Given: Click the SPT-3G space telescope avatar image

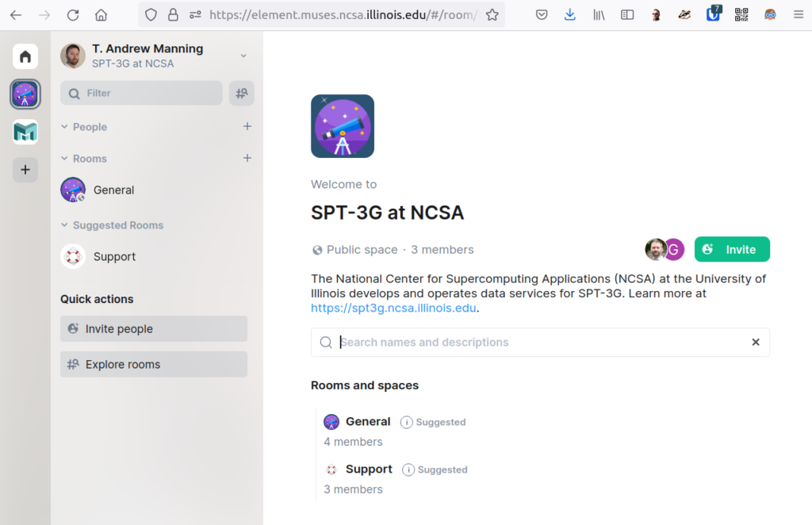Looking at the screenshot, I should click(343, 126).
